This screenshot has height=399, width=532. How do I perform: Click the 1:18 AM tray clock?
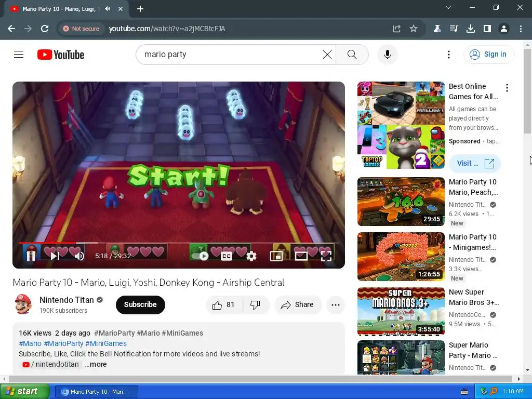point(513,392)
